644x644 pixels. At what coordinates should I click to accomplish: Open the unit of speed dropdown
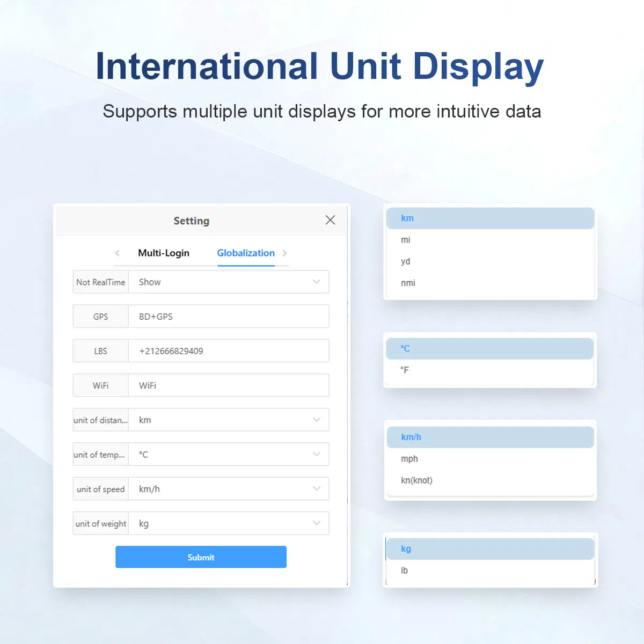(x=229, y=489)
